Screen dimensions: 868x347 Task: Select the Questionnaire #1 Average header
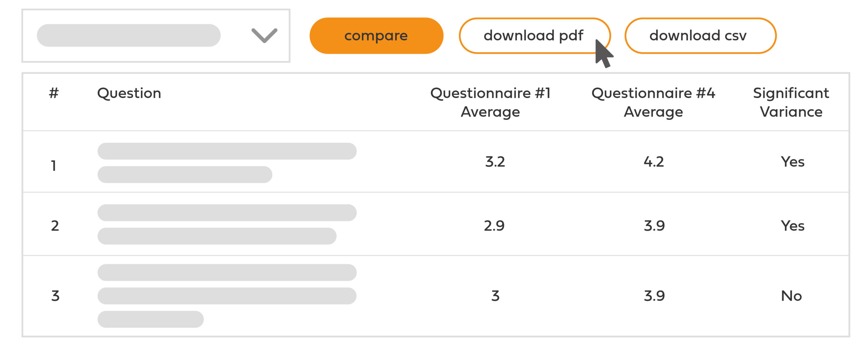click(x=490, y=102)
